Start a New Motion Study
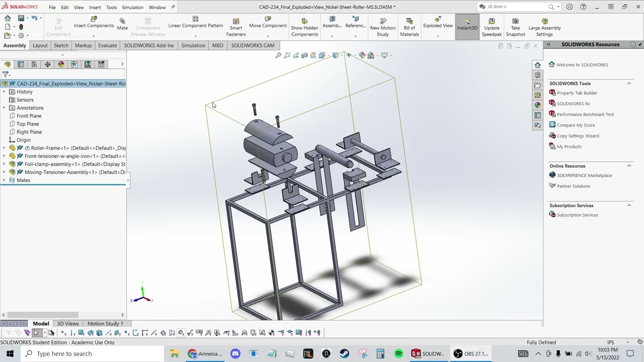 click(x=383, y=27)
